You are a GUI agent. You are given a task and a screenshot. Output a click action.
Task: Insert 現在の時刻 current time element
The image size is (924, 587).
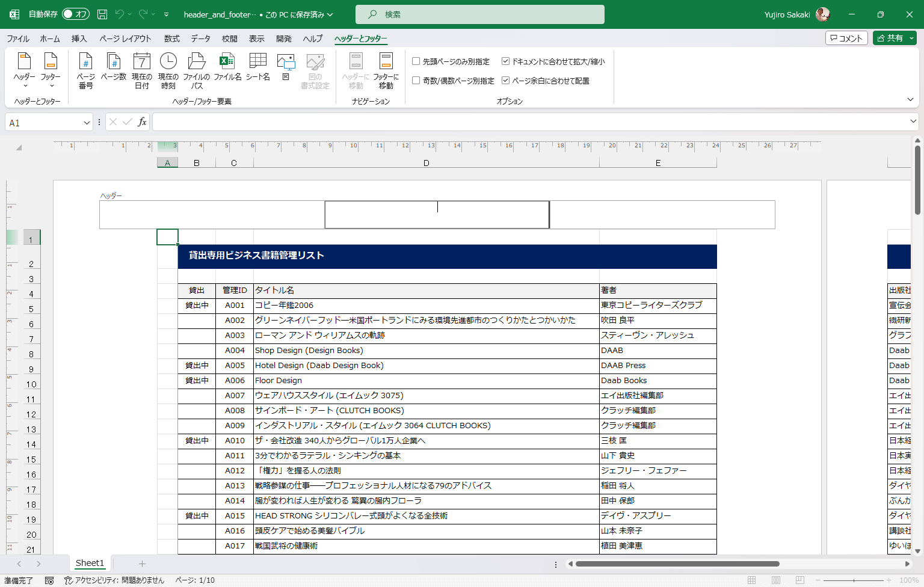(168, 70)
